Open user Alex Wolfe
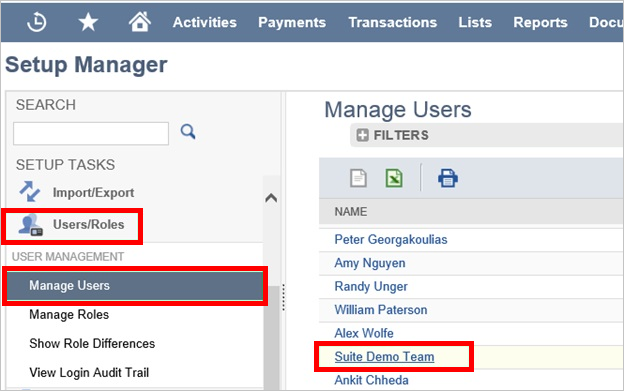 click(x=364, y=333)
